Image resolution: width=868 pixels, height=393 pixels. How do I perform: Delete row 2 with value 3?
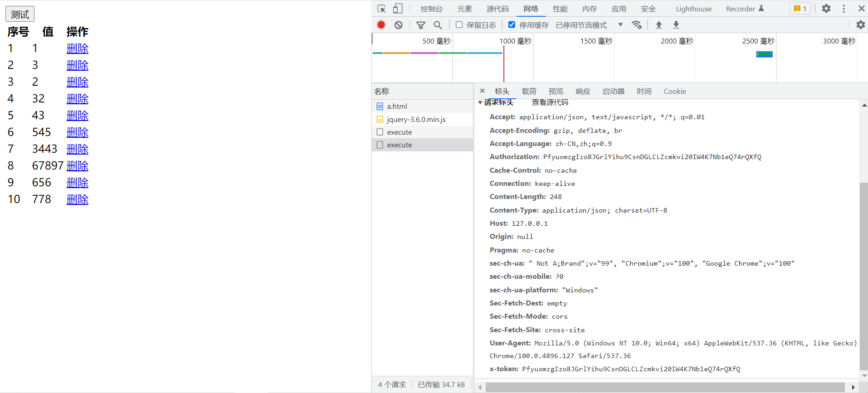[x=78, y=65]
